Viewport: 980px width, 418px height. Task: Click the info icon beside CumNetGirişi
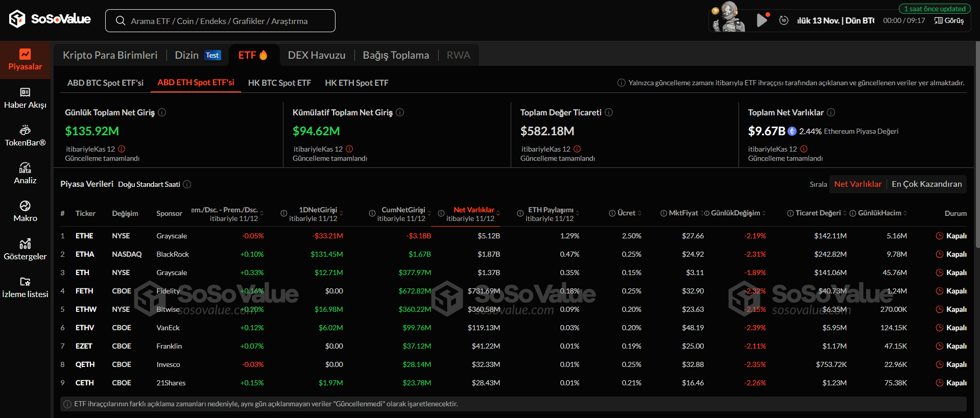tap(372, 213)
